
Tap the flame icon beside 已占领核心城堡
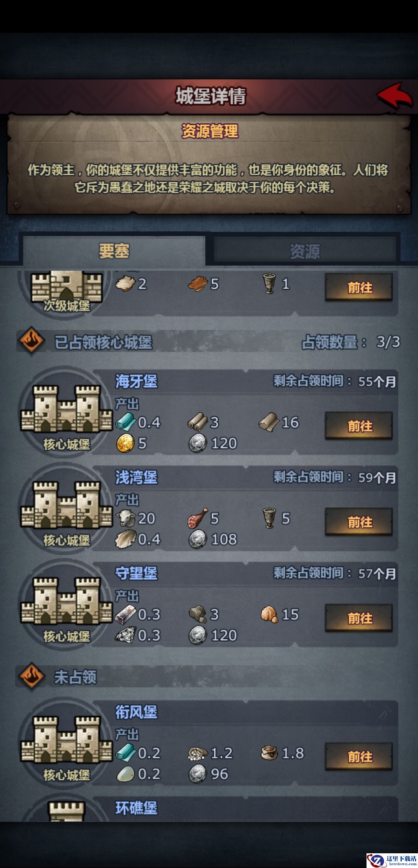(31, 341)
